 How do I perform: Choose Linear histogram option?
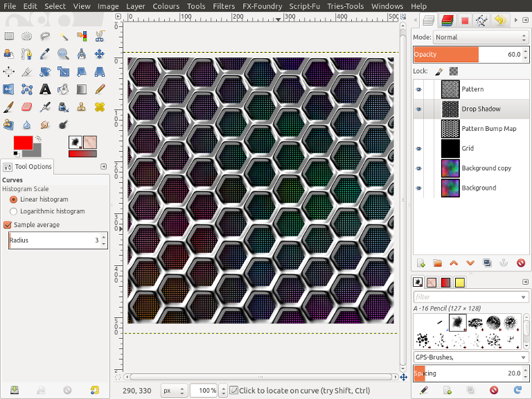14,199
